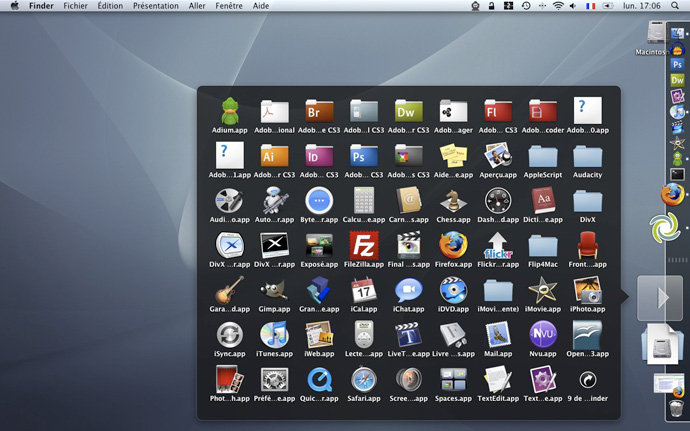Open FileZilla.app in the stack

point(363,245)
